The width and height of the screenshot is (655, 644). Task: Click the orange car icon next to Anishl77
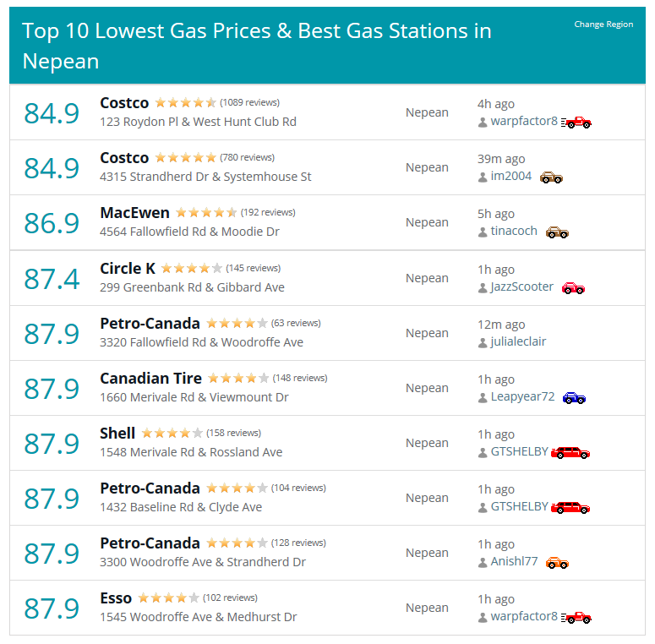tap(557, 563)
